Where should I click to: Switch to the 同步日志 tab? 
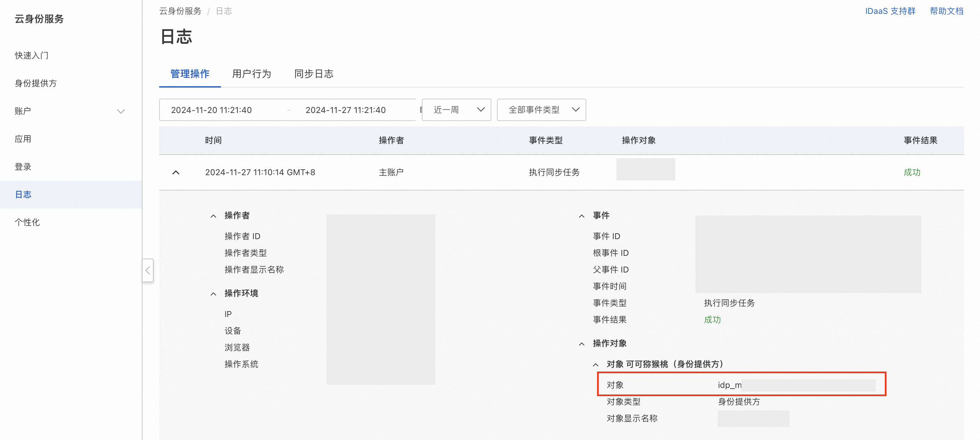coord(314,74)
